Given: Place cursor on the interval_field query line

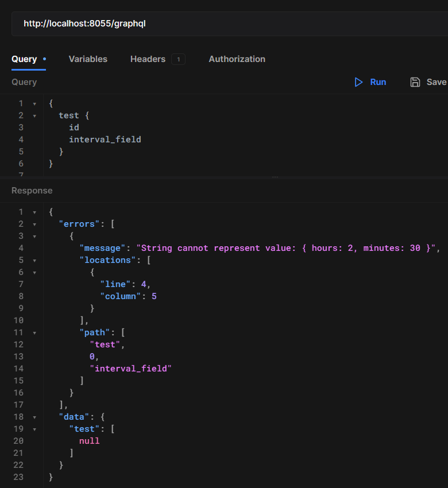Looking at the screenshot, I should (105, 139).
